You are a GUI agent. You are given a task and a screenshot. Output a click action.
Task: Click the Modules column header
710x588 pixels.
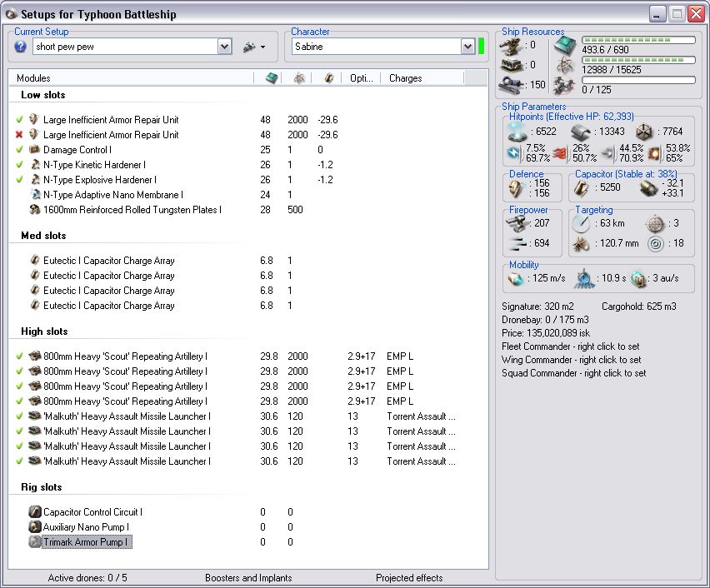(x=132, y=77)
